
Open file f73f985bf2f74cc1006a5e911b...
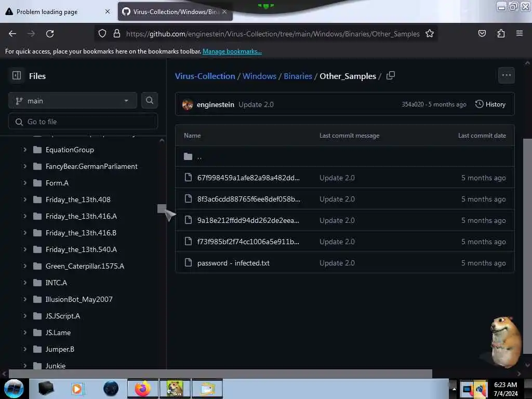click(248, 242)
